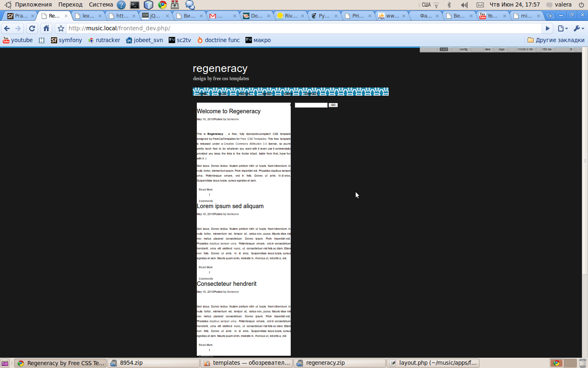Open the Переход menu
588x368 pixels.
tap(70, 4)
